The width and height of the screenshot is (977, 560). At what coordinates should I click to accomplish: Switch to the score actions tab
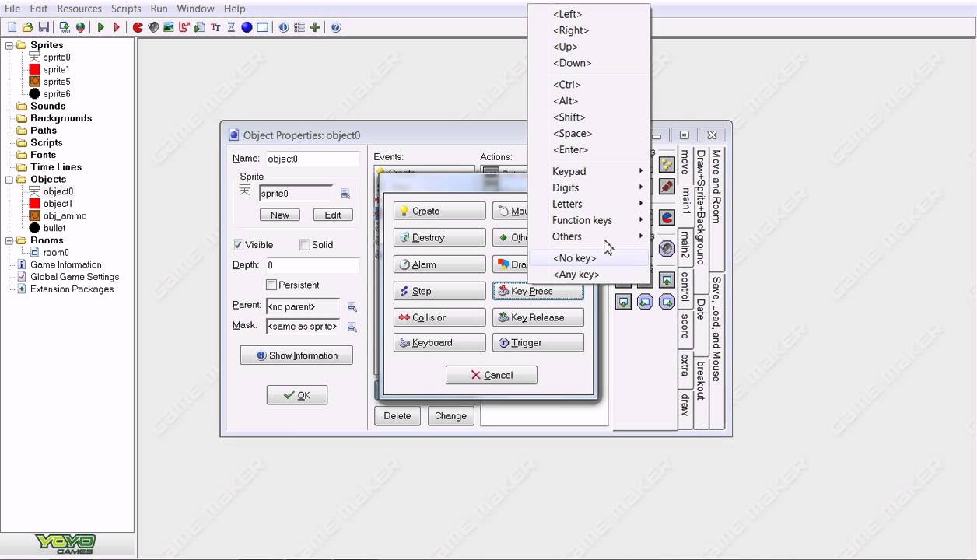[x=685, y=327]
